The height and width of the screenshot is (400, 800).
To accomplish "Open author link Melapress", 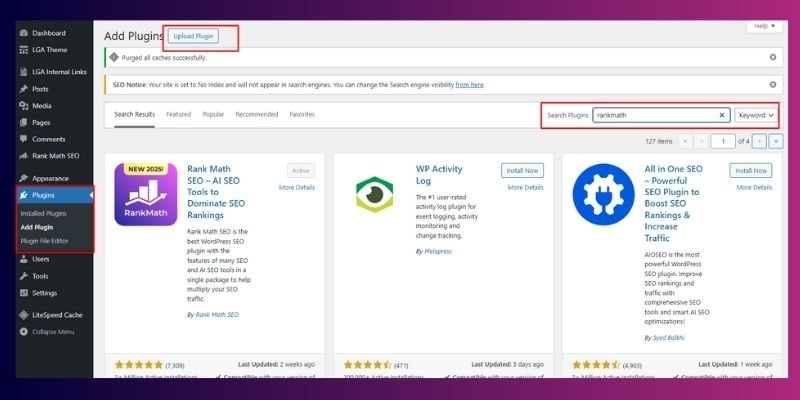I will [438, 252].
